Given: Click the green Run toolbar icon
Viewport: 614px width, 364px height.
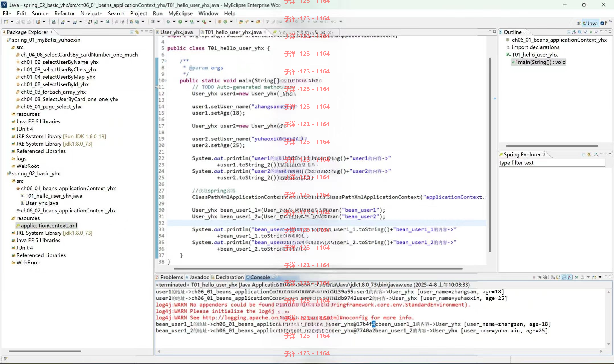Looking at the screenshot, I should click(180, 22).
